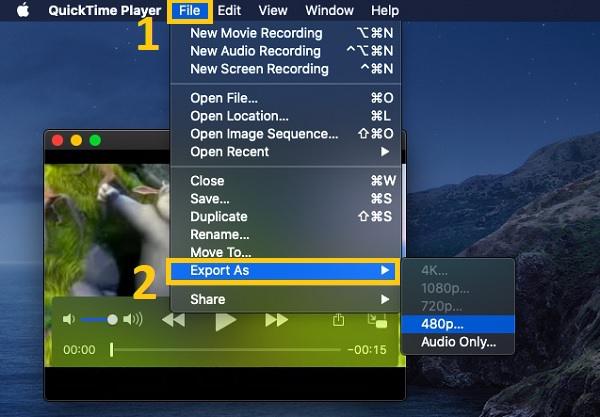This screenshot has width=600, height=417.
Task: Open the share icon in player controls
Action: pos(338,320)
